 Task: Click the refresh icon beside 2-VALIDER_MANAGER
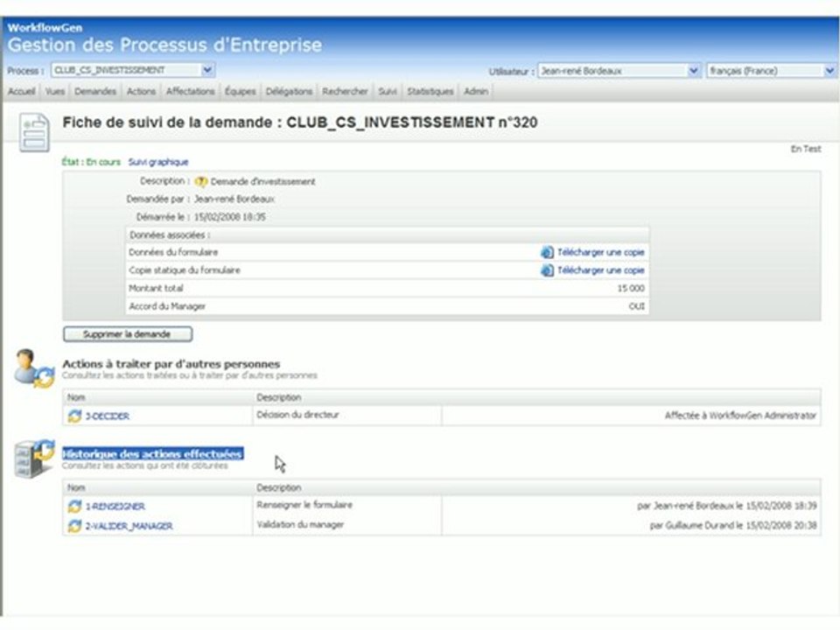(74, 526)
